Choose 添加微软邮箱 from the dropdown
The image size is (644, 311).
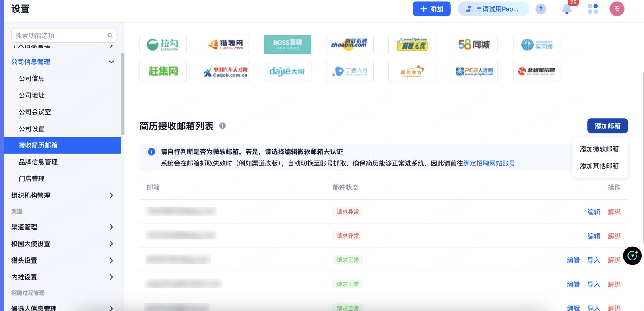pyautogui.click(x=599, y=149)
